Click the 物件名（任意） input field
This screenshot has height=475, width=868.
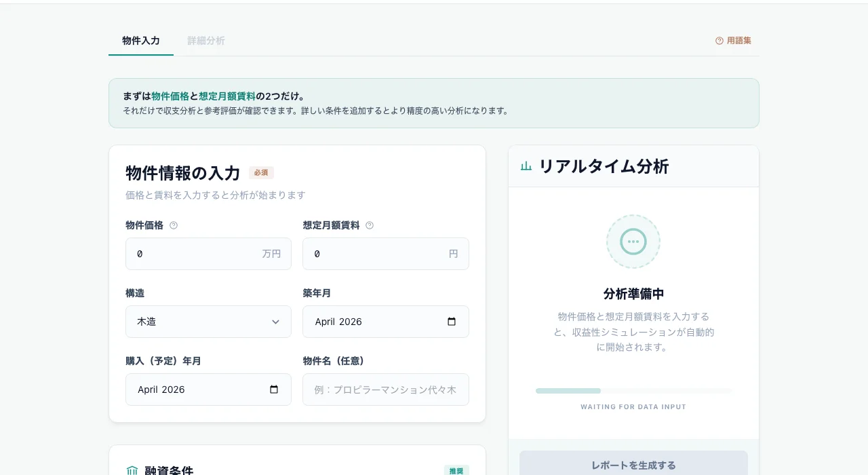(385, 389)
